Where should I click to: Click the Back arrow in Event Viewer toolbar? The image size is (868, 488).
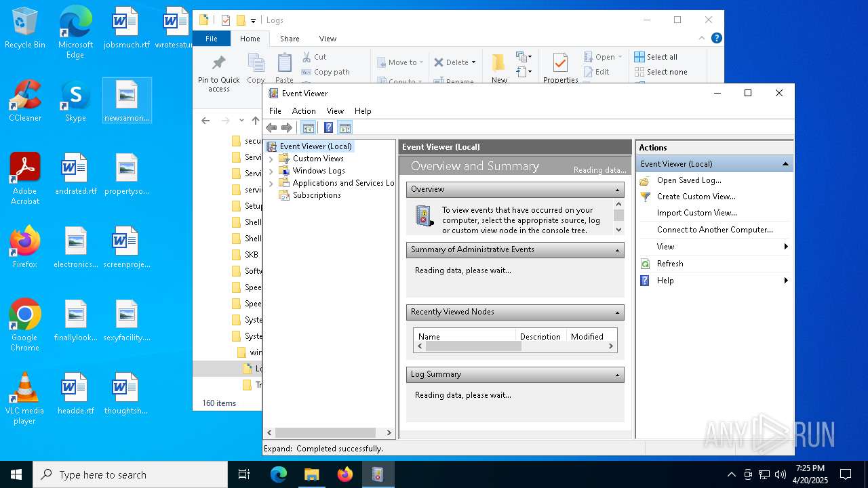(x=271, y=127)
